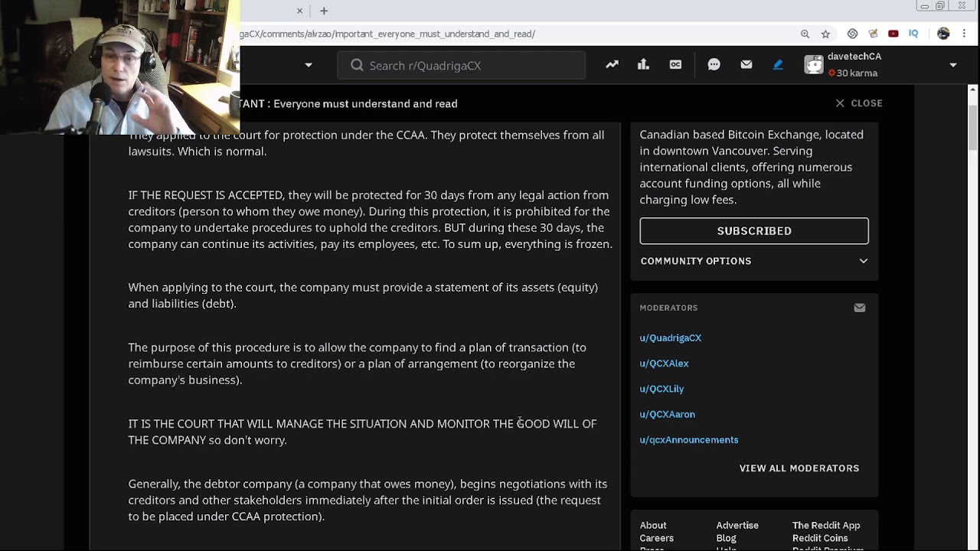Open the Popular trending arrow icon
Viewport: 980px width, 551px height.
click(x=612, y=65)
